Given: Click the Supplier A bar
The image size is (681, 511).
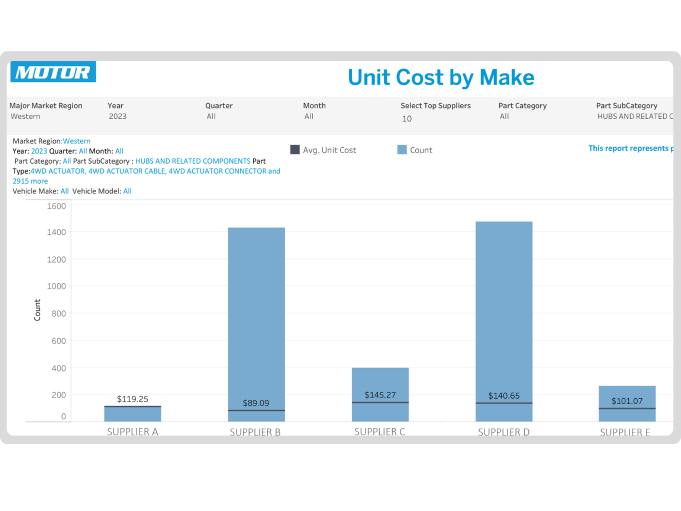Looking at the screenshot, I should 133,415.
